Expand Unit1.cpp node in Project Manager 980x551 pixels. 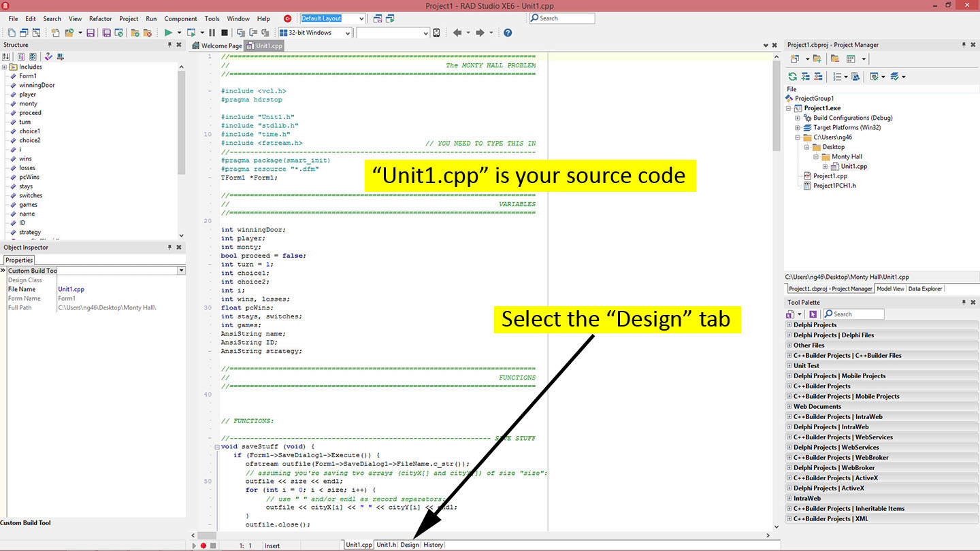click(825, 166)
